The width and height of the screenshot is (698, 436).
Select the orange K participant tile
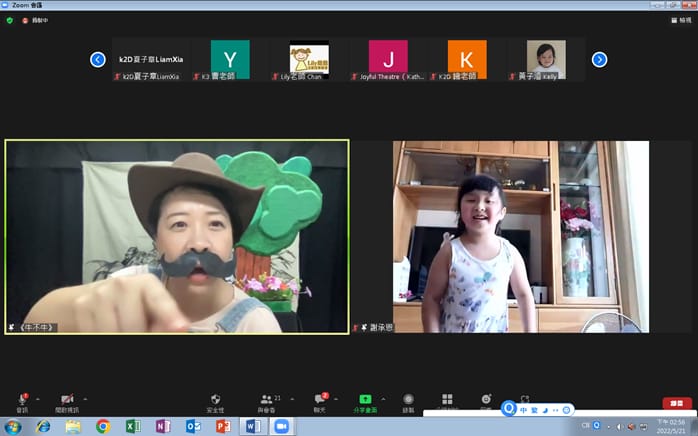tap(467, 59)
